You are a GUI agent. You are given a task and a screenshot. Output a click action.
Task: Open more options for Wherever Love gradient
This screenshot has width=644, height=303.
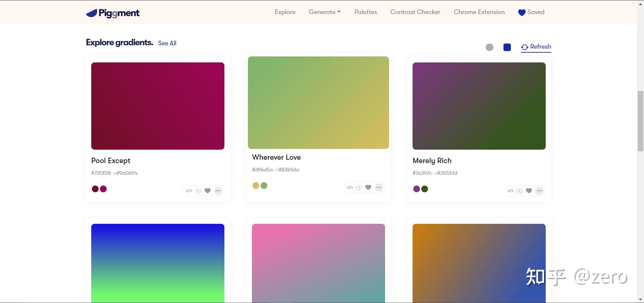click(x=379, y=188)
